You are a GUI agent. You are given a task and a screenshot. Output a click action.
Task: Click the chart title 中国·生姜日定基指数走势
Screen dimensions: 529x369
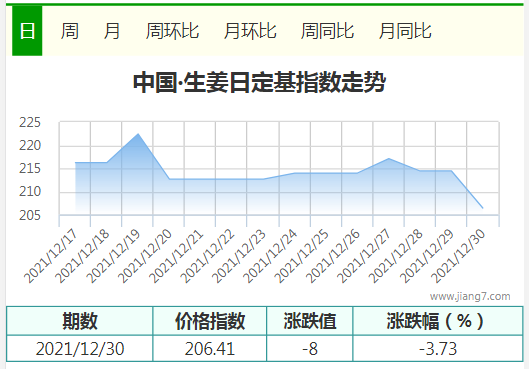coord(259,82)
